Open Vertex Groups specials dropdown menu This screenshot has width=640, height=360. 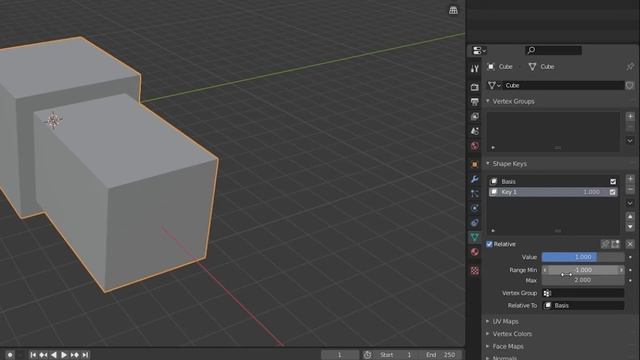pos(630,140)
